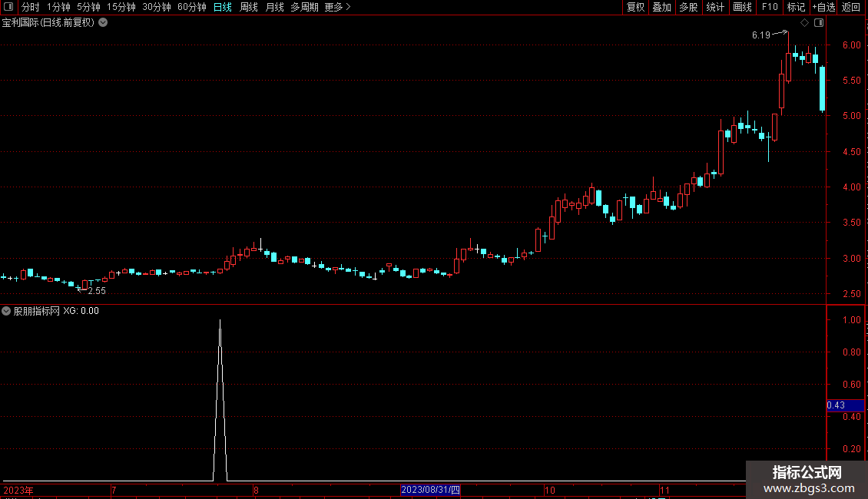Select the 5分钟 period

[88, 7]
